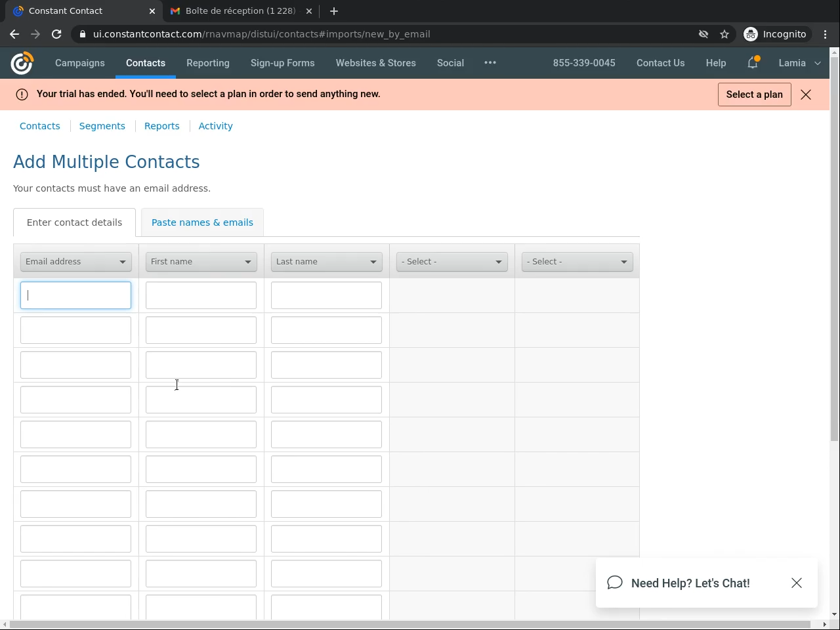The image size is (840, 630).
Task: Open the Reporting menu
Action: [x=208, y=63]
